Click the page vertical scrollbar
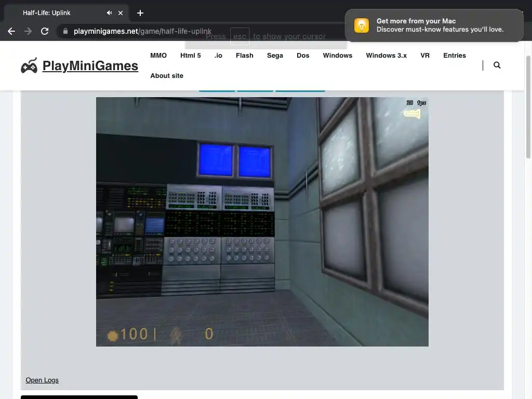The height and width of the screenshot is (399, 532). [x=528, y=107]
